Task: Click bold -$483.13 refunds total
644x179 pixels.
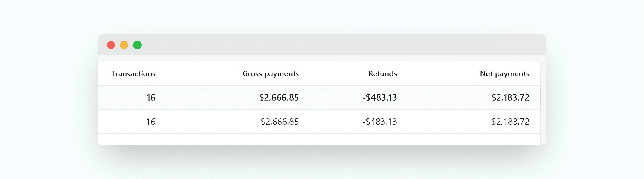Action: [x=380, y=98]
